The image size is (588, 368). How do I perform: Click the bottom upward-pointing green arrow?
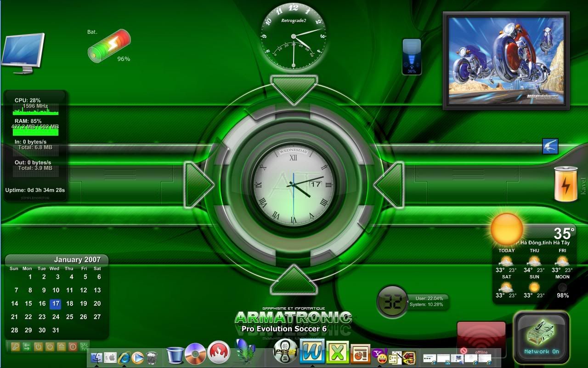point(294,281)
